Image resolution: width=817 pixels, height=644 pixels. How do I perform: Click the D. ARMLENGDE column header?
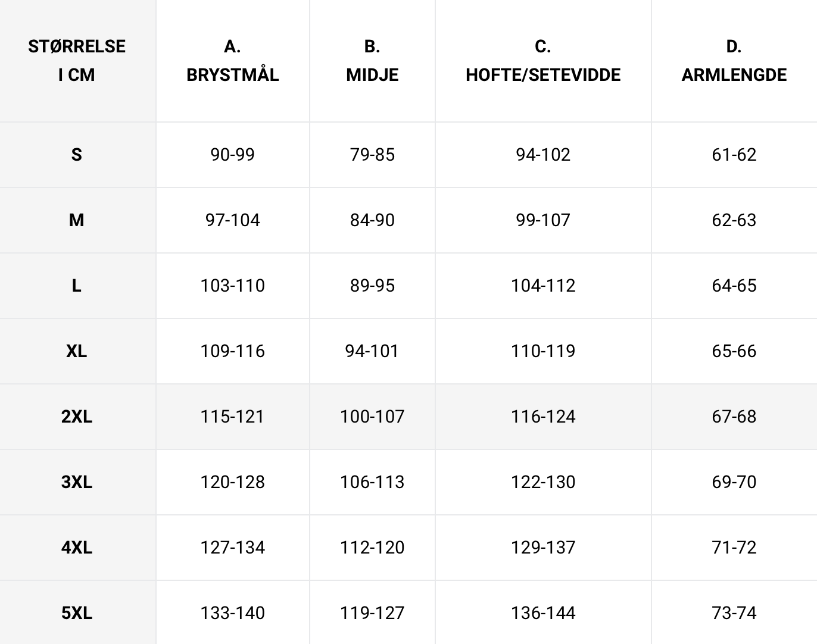pyautogui.click(x=734, y=61)
